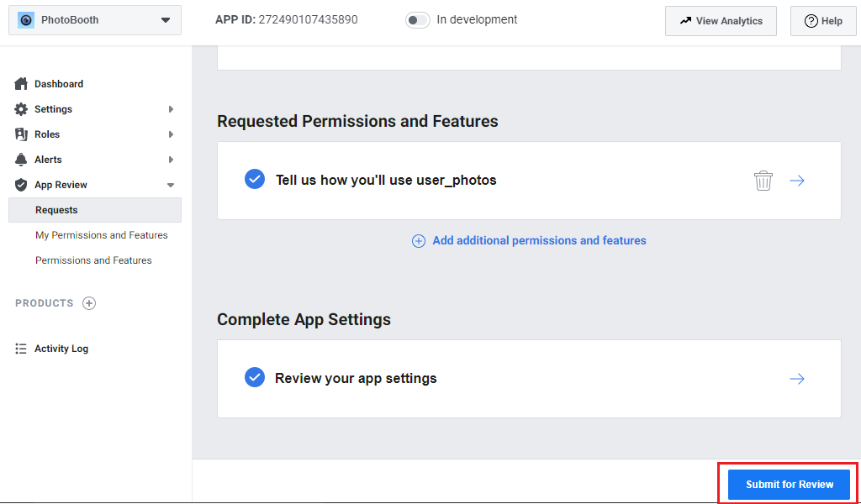Open the PhotoBooth app selector dropdown
The image size is (861, 504).
coord(165,20)
